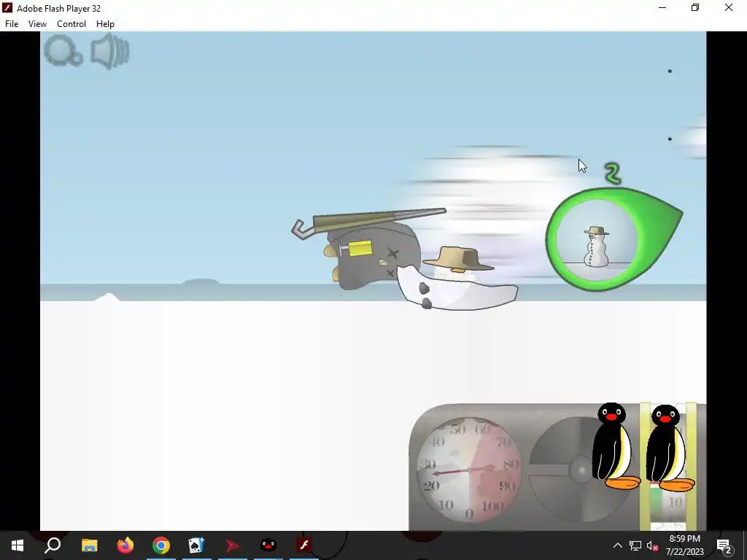Open the Solitaire cards app in taskbar
Image resolution: width=747 pixels, height=560 pixels.
[196, 545]
